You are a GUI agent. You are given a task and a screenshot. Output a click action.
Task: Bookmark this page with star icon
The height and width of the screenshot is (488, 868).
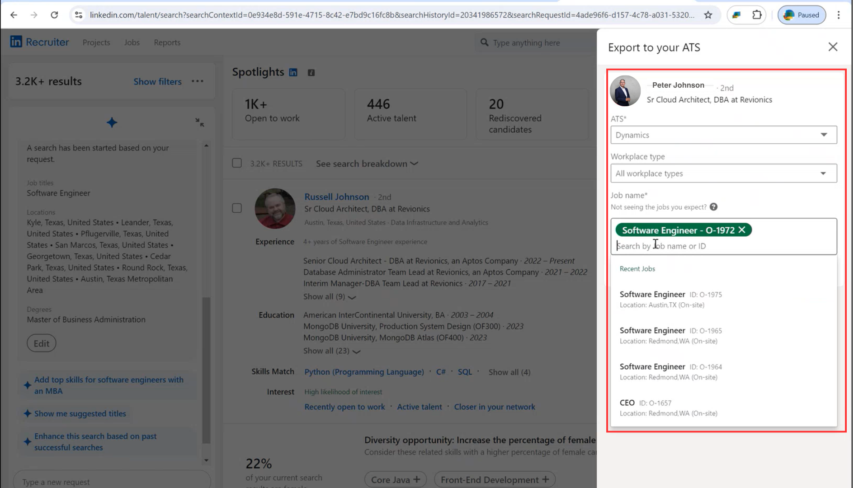(708, 15)
